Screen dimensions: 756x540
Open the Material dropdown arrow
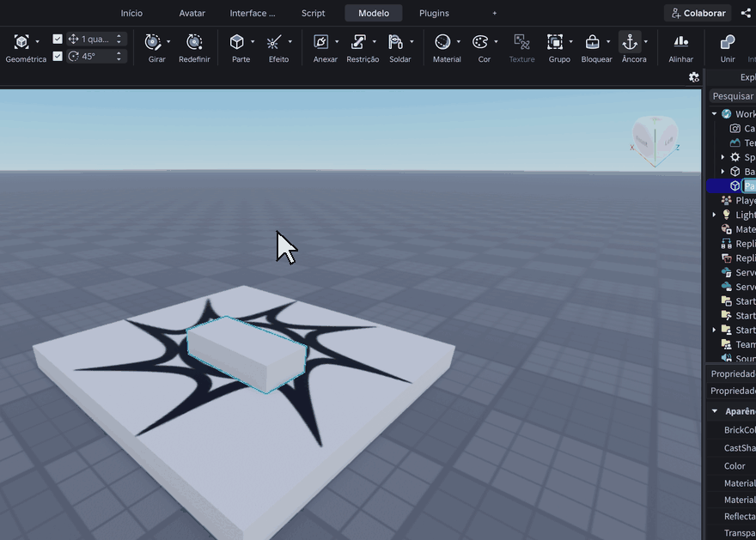(458, 42)
